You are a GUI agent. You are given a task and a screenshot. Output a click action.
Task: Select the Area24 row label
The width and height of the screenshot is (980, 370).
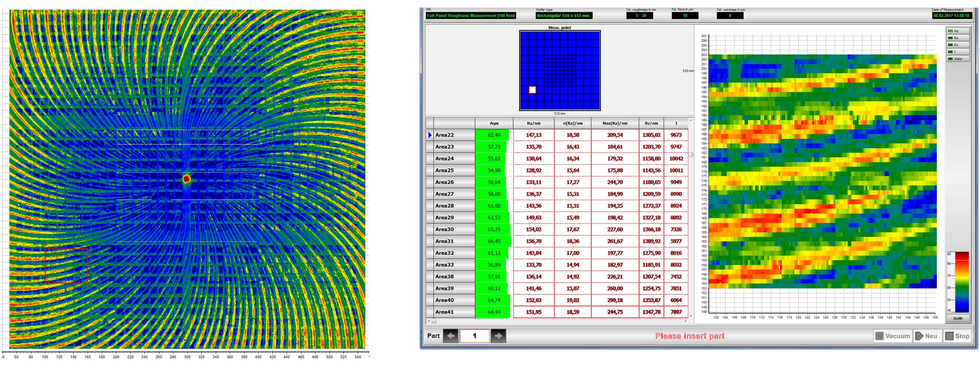[454, 159]
